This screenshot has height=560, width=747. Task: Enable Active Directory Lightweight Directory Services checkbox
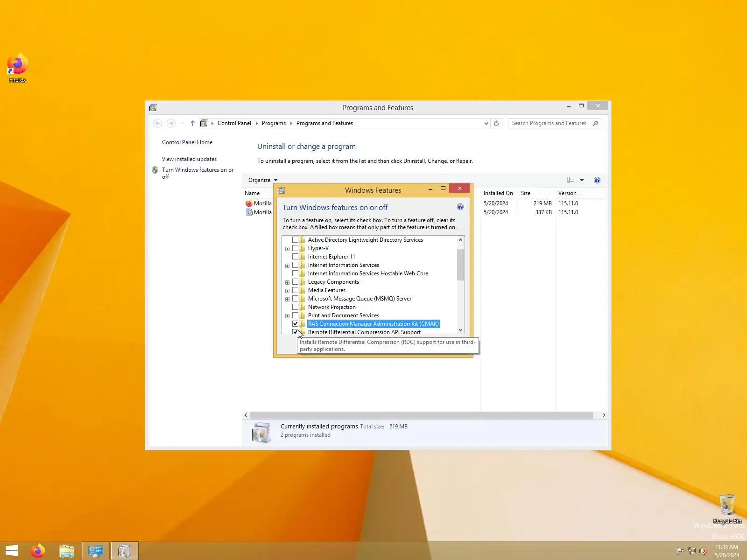pyautogui.click(x=295, y=240)
